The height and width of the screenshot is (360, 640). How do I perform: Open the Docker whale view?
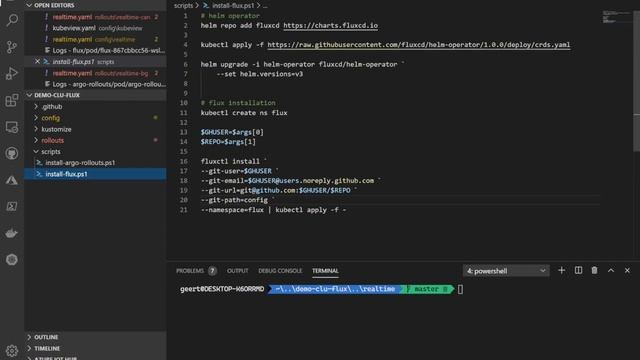point(12,233)
